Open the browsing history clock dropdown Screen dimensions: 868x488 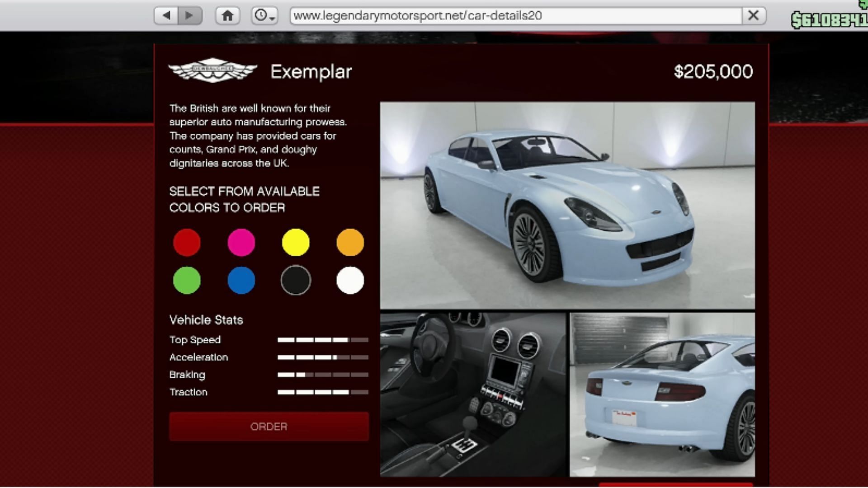click(x=264, y=16)
